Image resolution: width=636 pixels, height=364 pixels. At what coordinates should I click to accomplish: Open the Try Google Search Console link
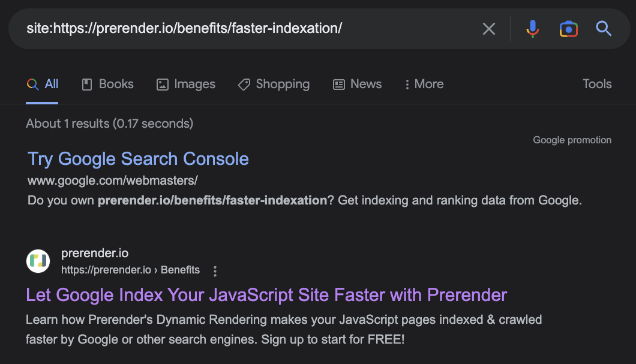click(138, 159)
